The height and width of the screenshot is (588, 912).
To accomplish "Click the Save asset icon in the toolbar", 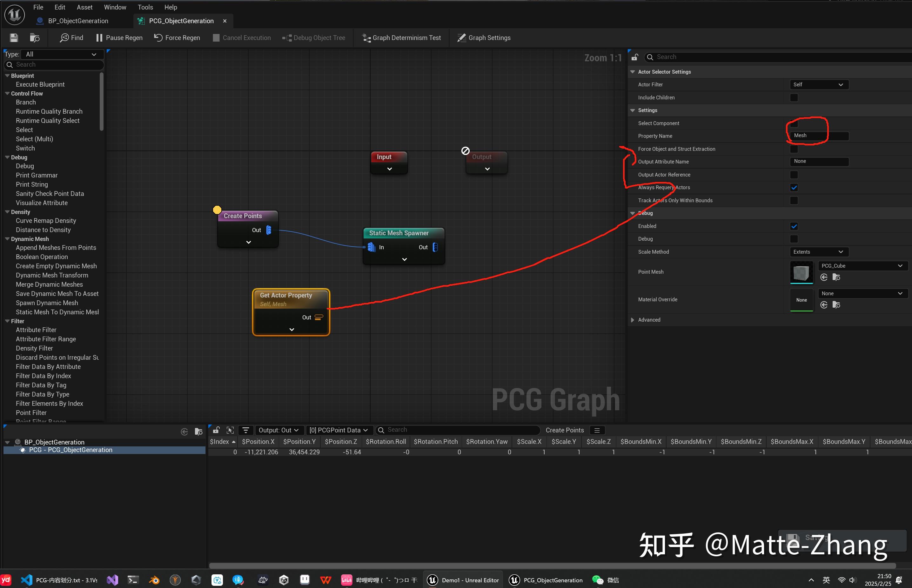I will coord(13,37).
